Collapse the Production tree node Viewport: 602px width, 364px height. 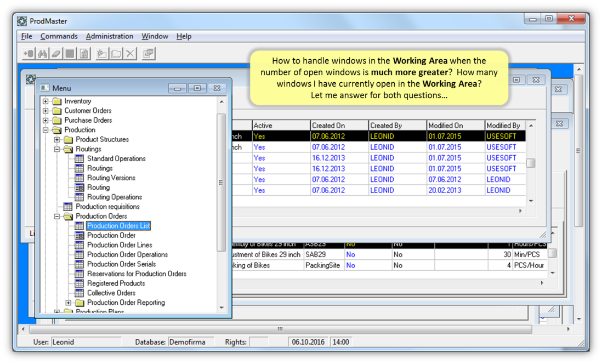pyautogui.click(x=46, y=130)
